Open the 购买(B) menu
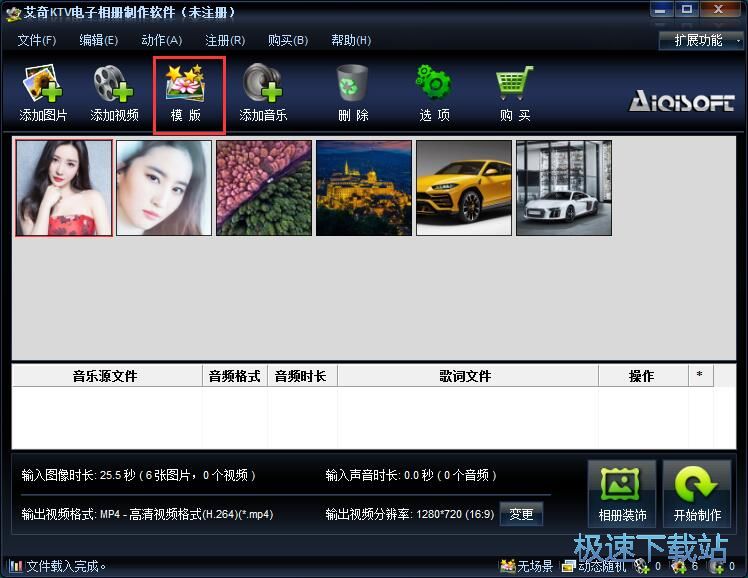 point(288,41)
